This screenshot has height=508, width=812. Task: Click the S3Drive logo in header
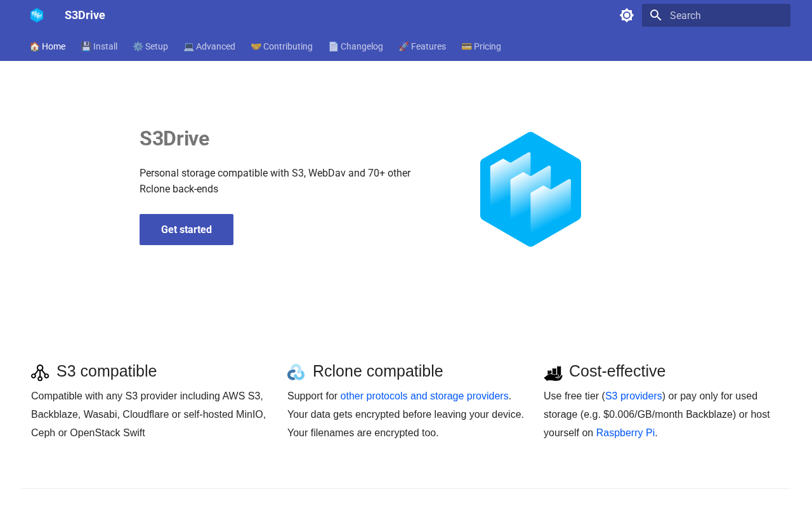(37, 15)
